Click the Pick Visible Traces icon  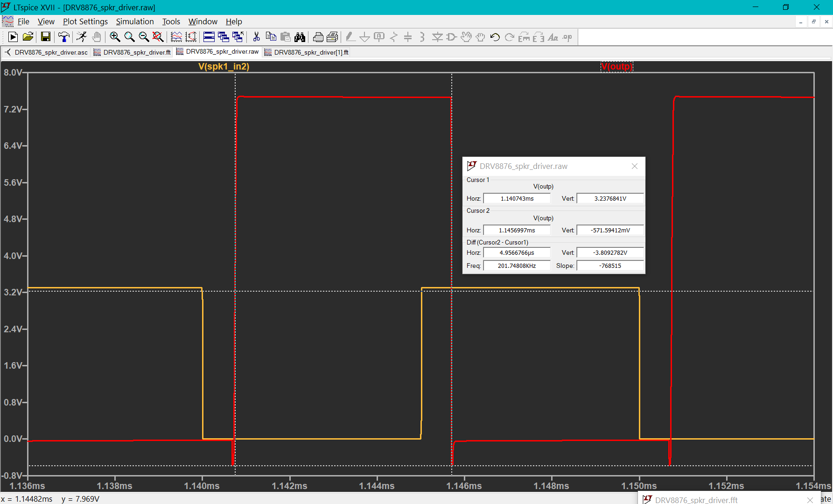pyautogui.click(x=176, y=37)
